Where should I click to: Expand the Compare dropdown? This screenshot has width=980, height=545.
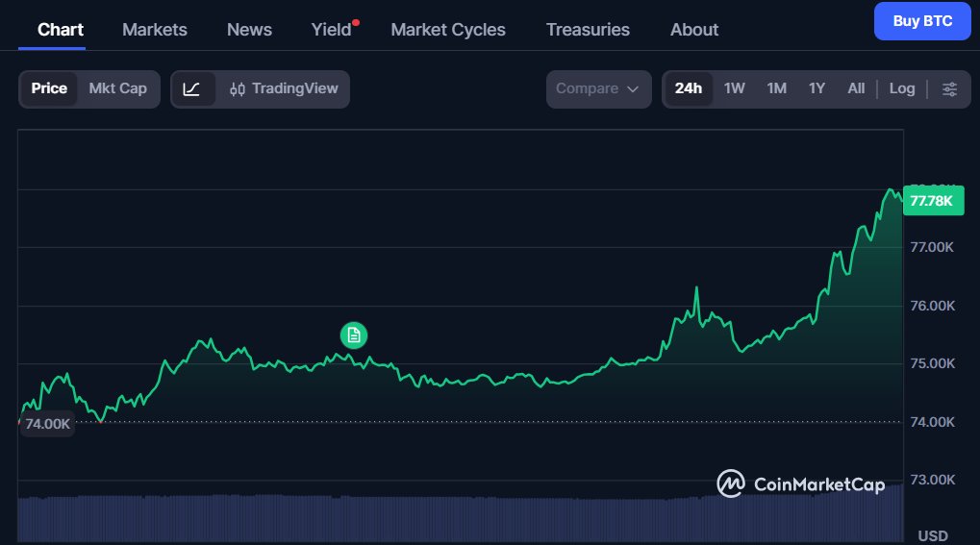click(x=597, y=88)
